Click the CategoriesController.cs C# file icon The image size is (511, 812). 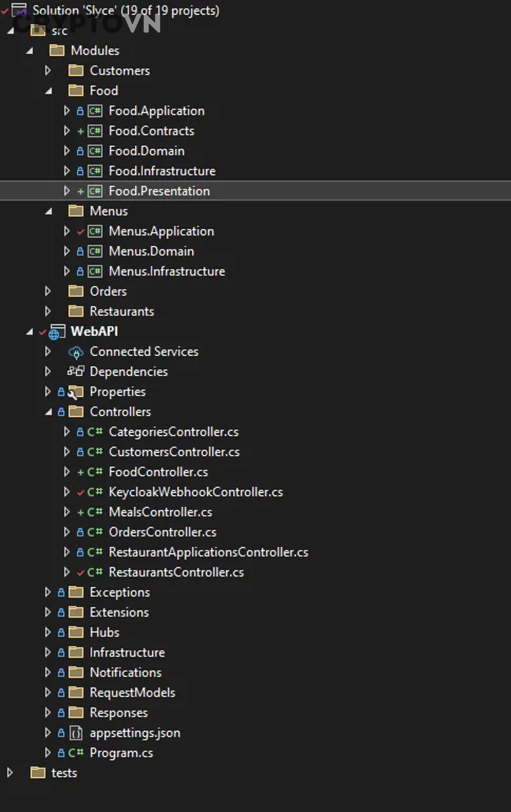(95, 432)
